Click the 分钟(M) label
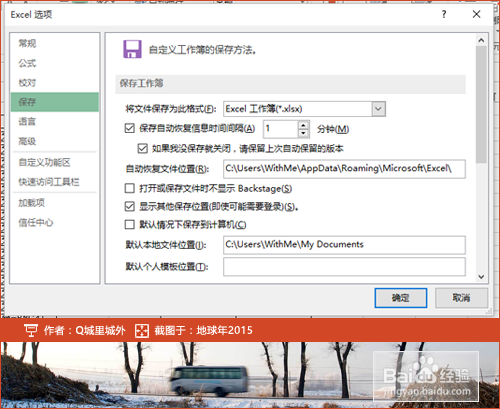500x409 pixels. pyautogui.click(x=333, y=129)
